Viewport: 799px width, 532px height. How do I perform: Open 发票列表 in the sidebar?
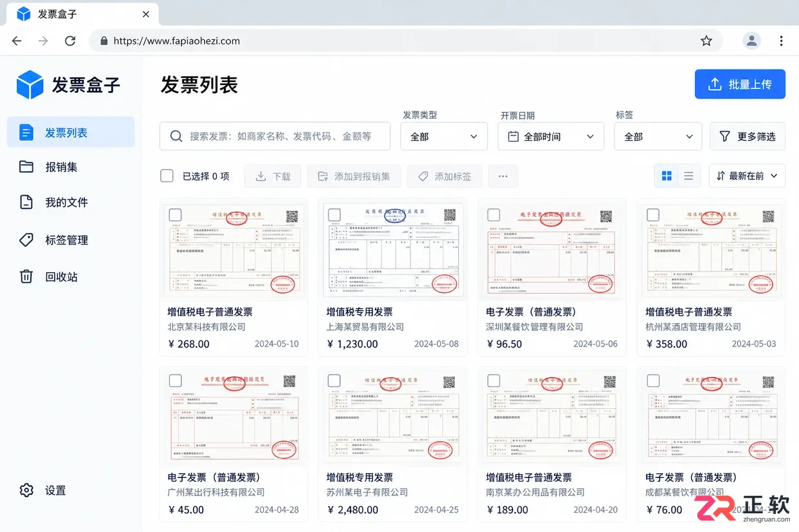tap(71, 132)
